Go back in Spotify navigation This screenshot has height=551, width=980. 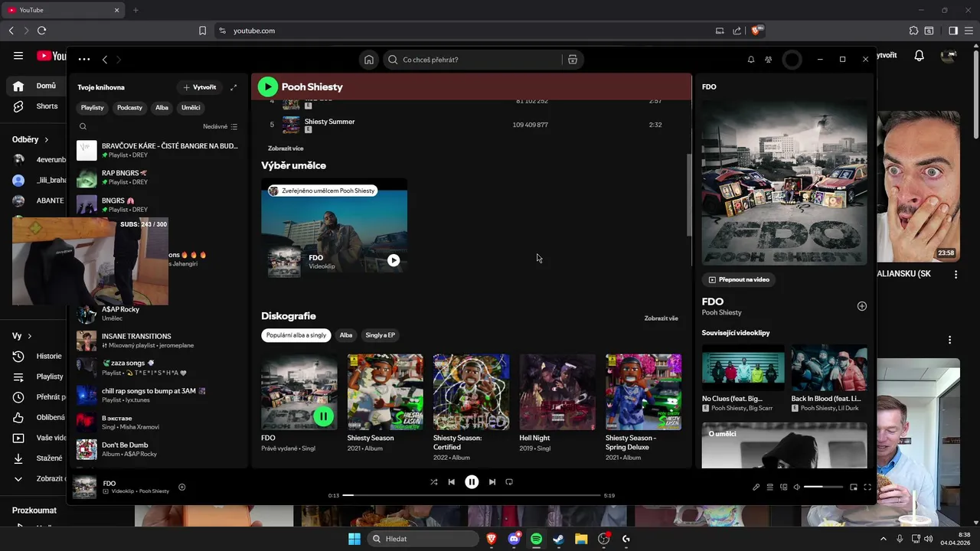[105, 60]
